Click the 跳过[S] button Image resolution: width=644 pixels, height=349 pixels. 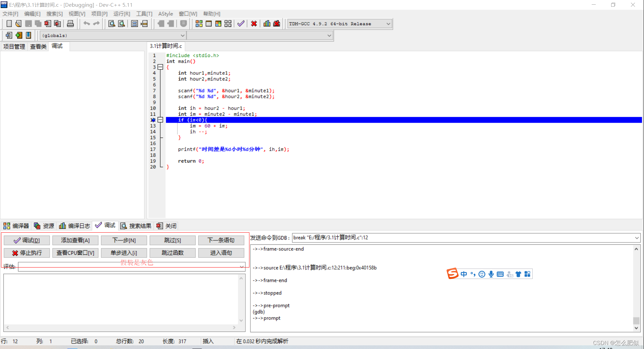tap(173, 240)
